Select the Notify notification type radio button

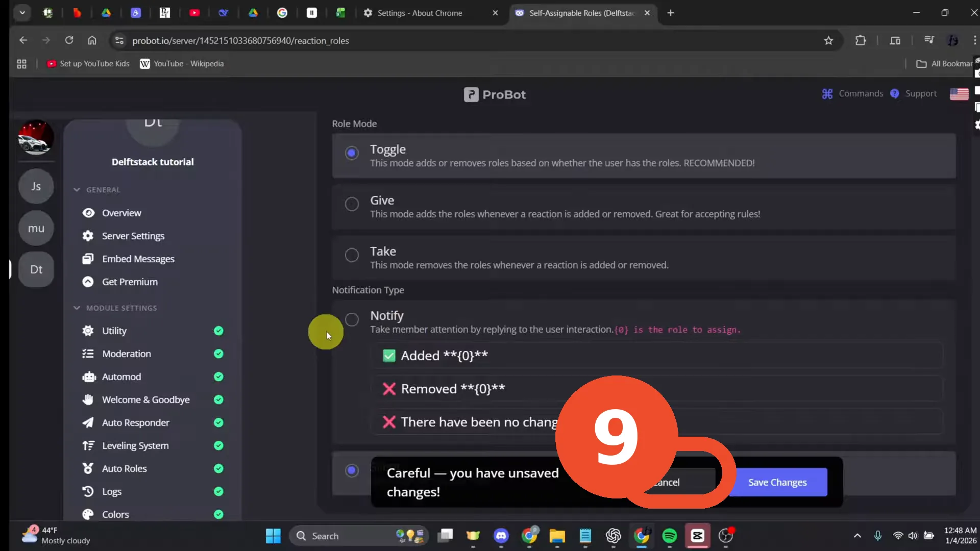352,319
